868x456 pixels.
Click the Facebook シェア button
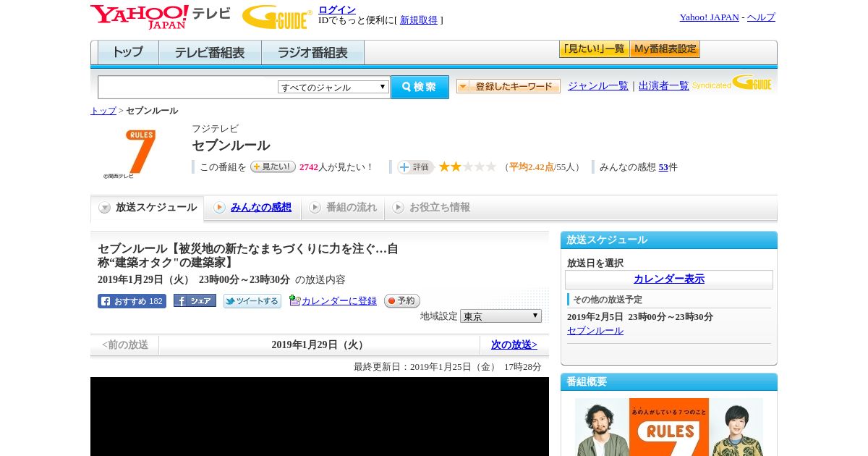(195, 301)
